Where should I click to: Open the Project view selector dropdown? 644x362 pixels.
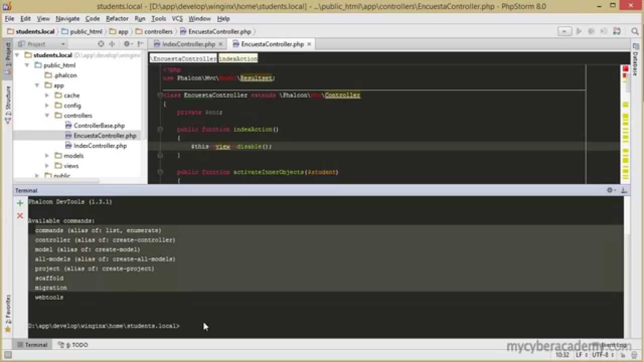click(40, 44)
